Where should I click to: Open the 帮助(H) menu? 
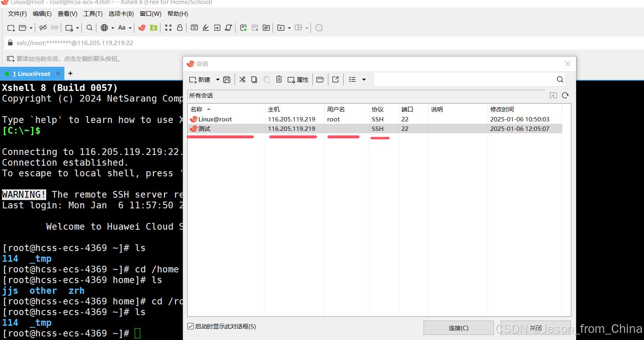click(178, 14)
